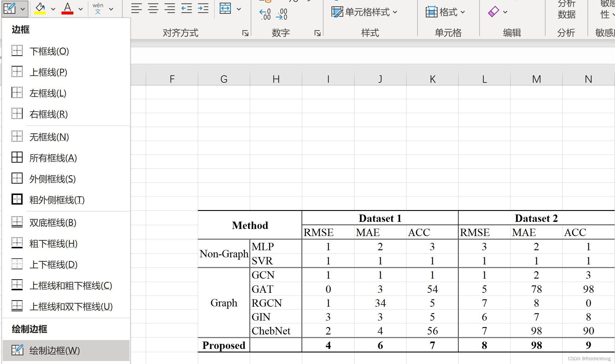
Task: Select 所有框线 to apply all borders
Action: click(x=52, y=158)
